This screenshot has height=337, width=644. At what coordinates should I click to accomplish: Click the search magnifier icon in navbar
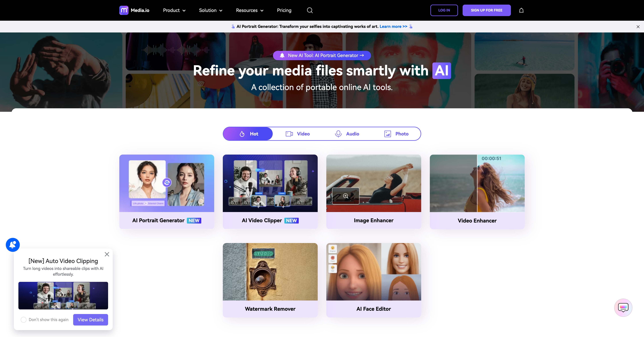(x=310, y=10)
